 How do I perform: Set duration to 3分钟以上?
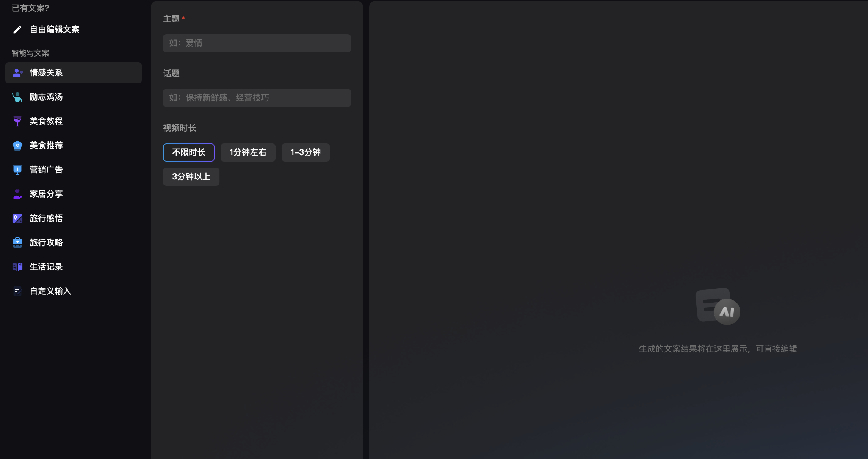click(x=191, y=177)
